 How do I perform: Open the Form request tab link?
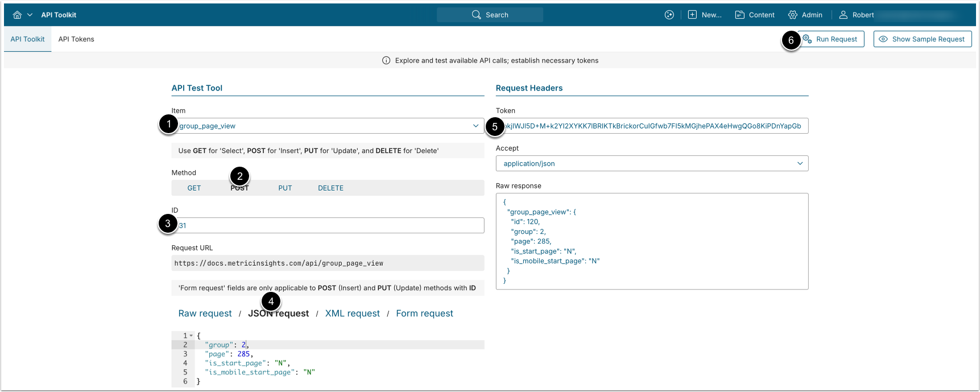click(x=424, y=313)
